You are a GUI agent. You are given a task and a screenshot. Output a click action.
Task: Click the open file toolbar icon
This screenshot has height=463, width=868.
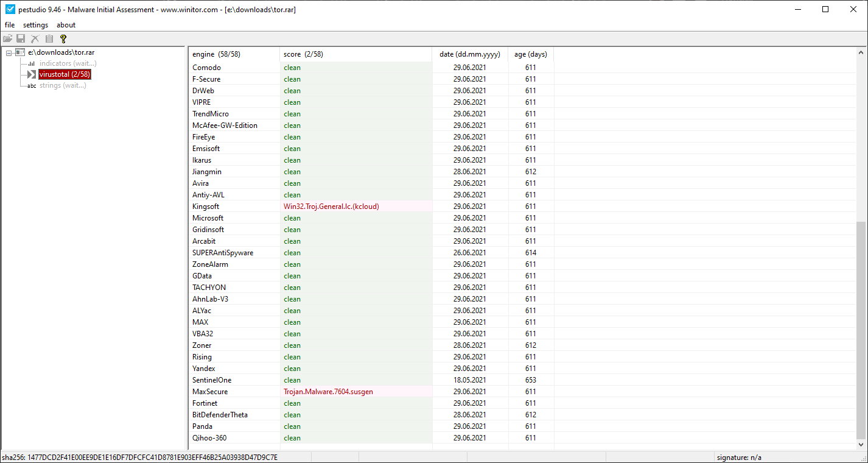pos(7,39)
